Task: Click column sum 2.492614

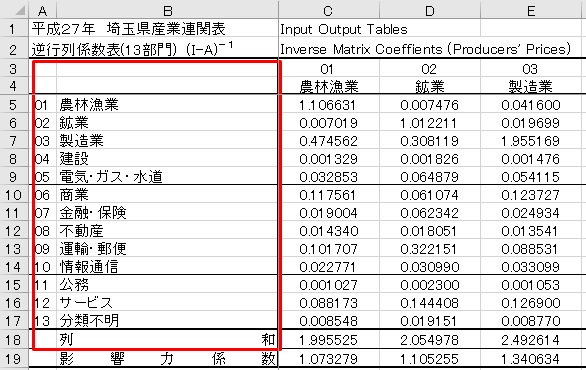Action: pos(531,340)
